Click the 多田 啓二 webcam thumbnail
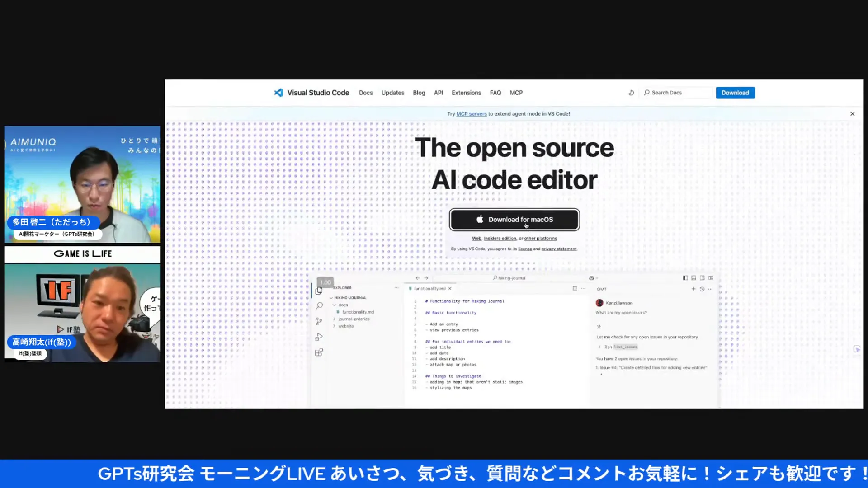Viewport: 868px width, 488px height. click(82, 184)
